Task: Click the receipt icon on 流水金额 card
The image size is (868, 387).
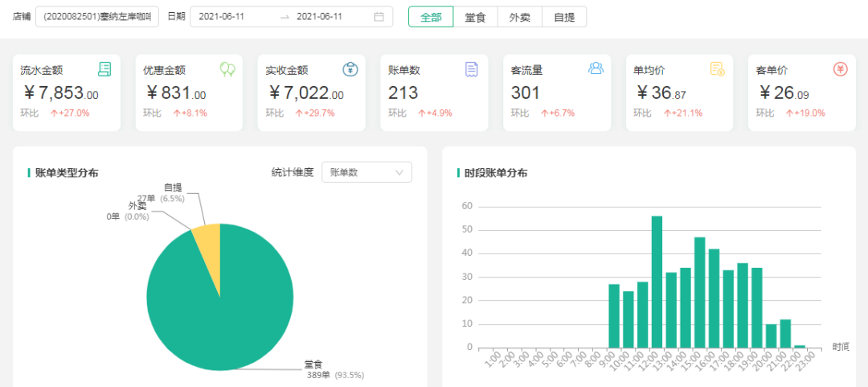Action: [104, 69]
